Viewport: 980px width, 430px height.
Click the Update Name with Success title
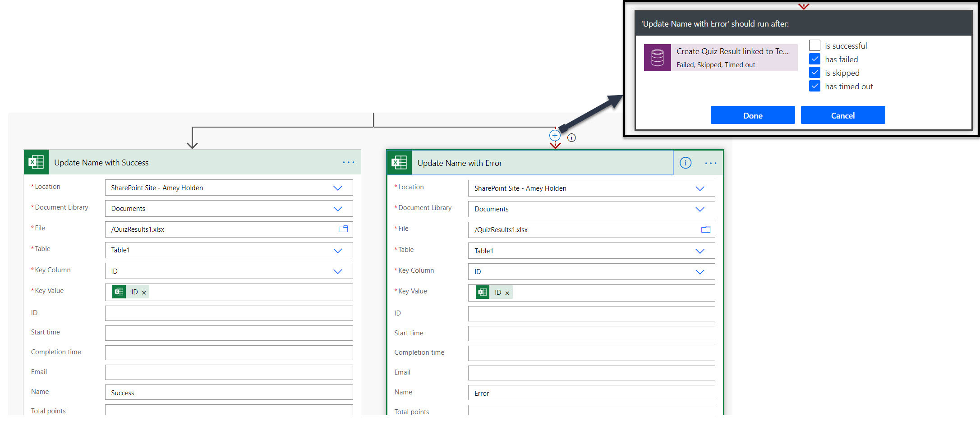(x=101, y=163)
